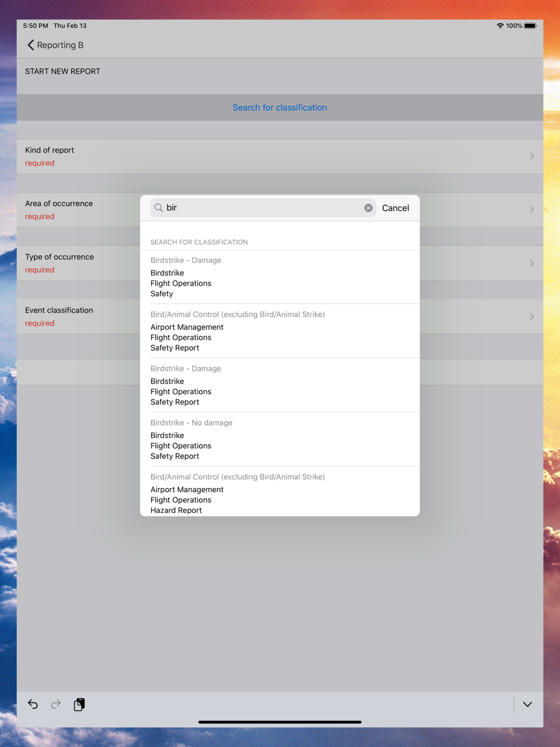Viewport: 560px width, 747px height.
Task: Tap the clipboard paste icon
Action: [80, 704]
